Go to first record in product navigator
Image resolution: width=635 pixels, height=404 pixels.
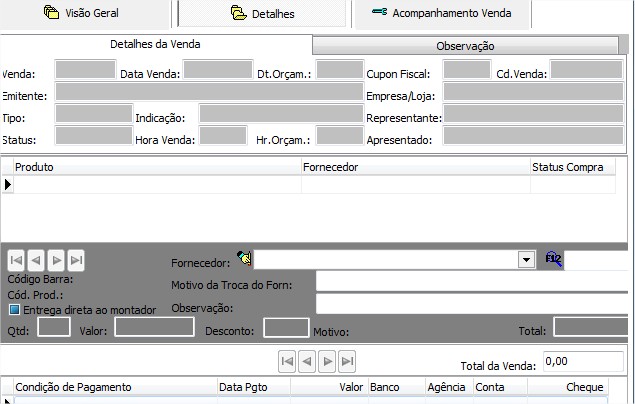pyautogui.click(x=16, y=260)
